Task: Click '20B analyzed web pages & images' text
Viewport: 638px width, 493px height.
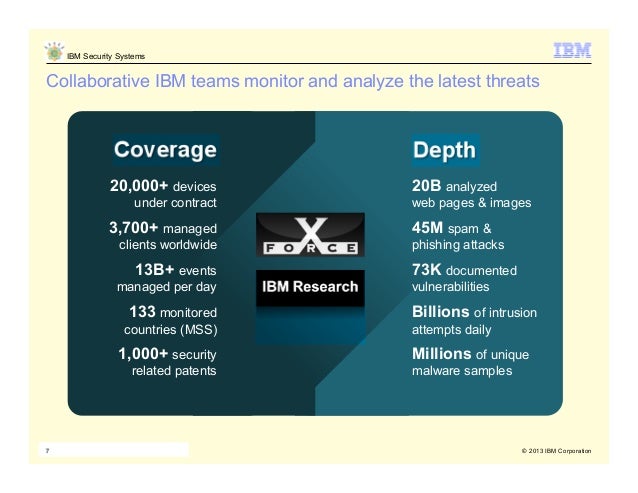Action: (472, 194)
